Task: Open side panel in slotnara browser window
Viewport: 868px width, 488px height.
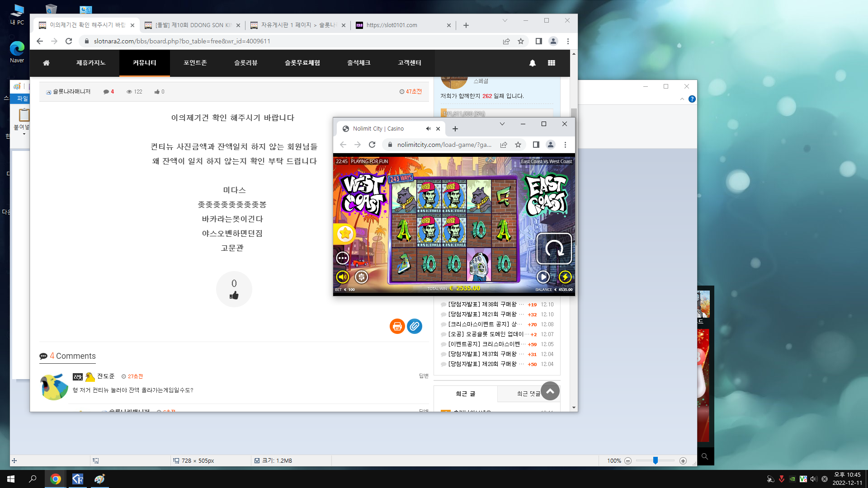Action: (539, 41)
